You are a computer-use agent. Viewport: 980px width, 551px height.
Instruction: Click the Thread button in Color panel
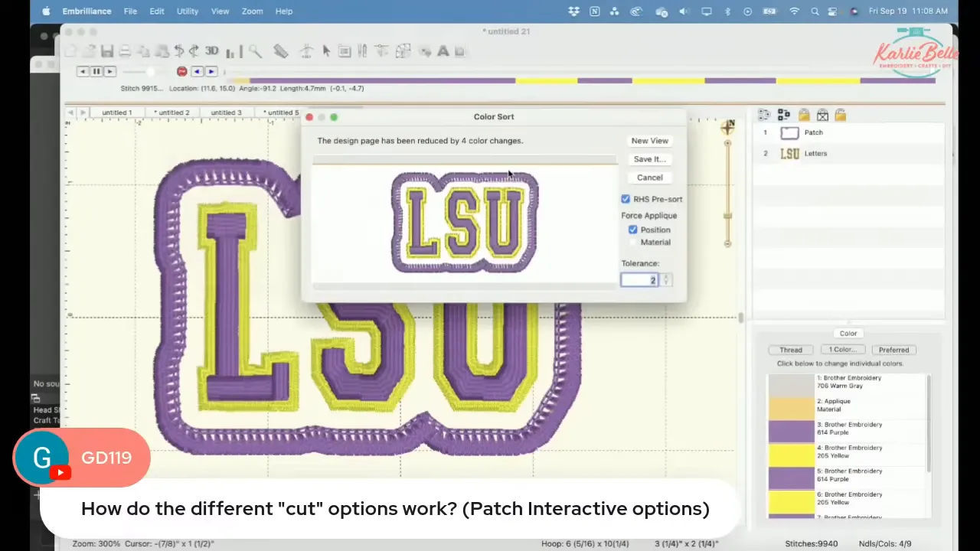pos(791,350)
